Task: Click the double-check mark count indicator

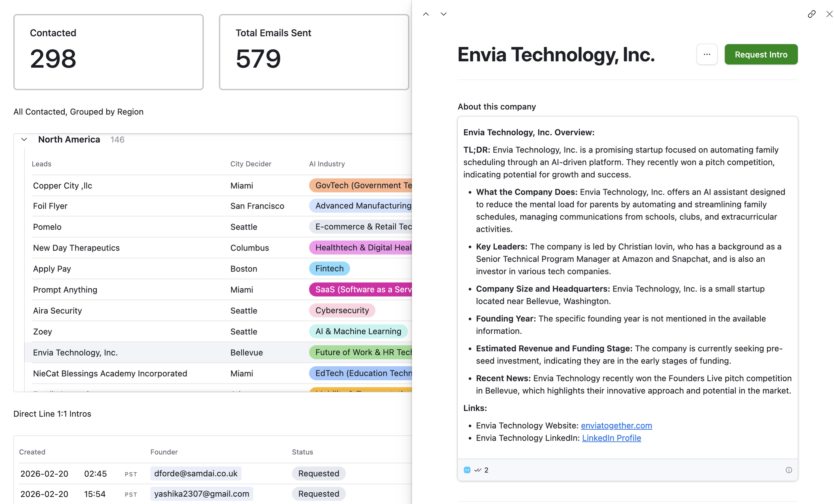Action: (x=481, y=470)
